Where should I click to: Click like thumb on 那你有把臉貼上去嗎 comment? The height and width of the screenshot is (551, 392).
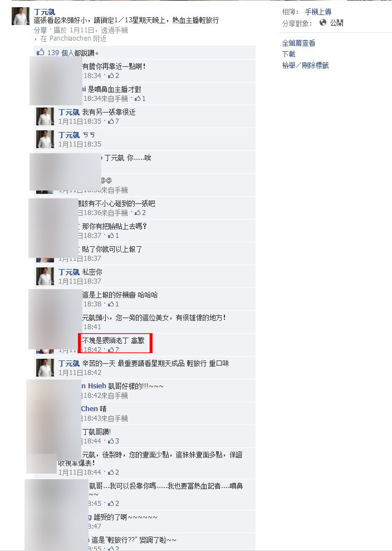click(x=111, y=236)
